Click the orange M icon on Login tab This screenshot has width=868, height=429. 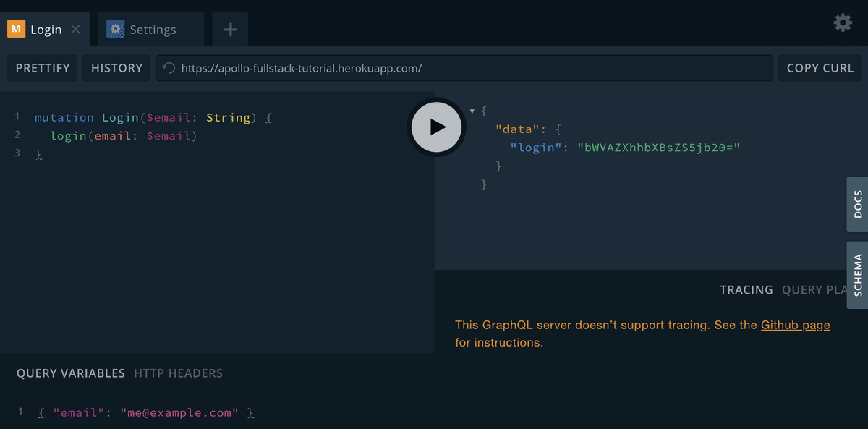[17, 30]
